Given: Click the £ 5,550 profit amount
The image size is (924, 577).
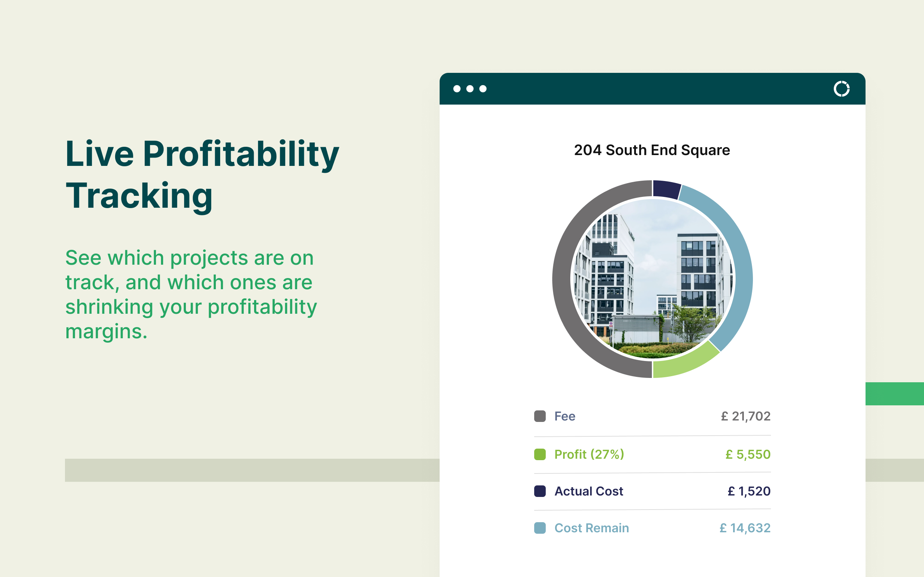Looking at the screenshot, I should 748,454.
